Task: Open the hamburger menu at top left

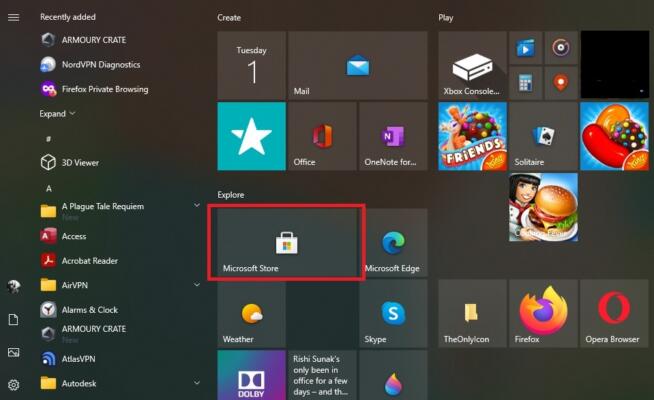Action: 13,17
